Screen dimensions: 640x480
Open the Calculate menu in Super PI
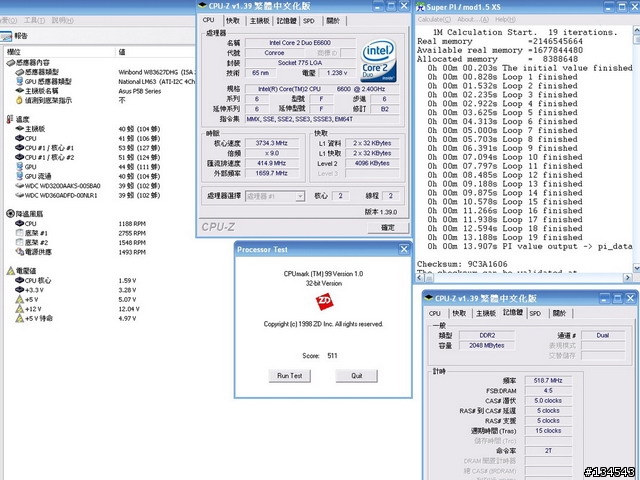coord(434,20)
